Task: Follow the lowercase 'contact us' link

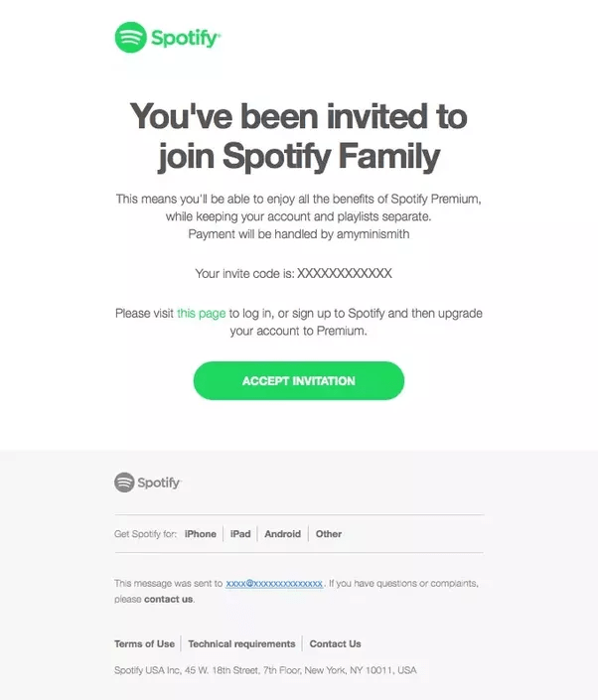Action: point(168,599)
